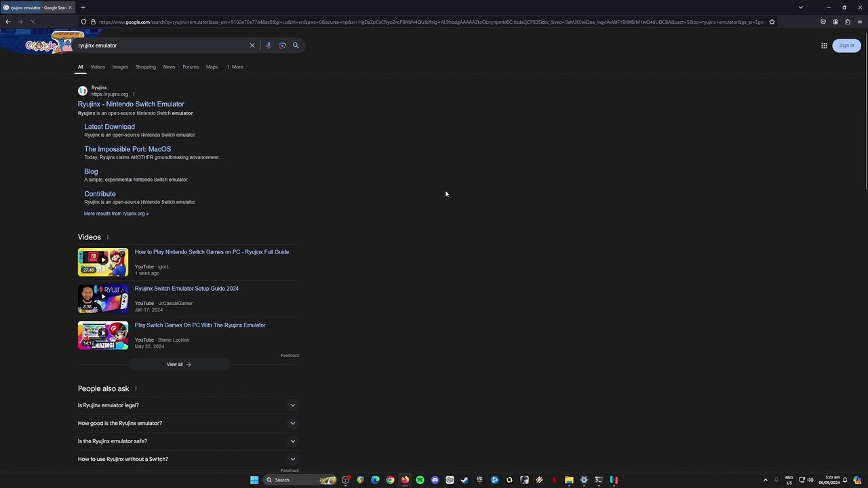This screenshot has height=488, width=868.
Task: Bookmark this page with star icon
Action: pos(772,22)
